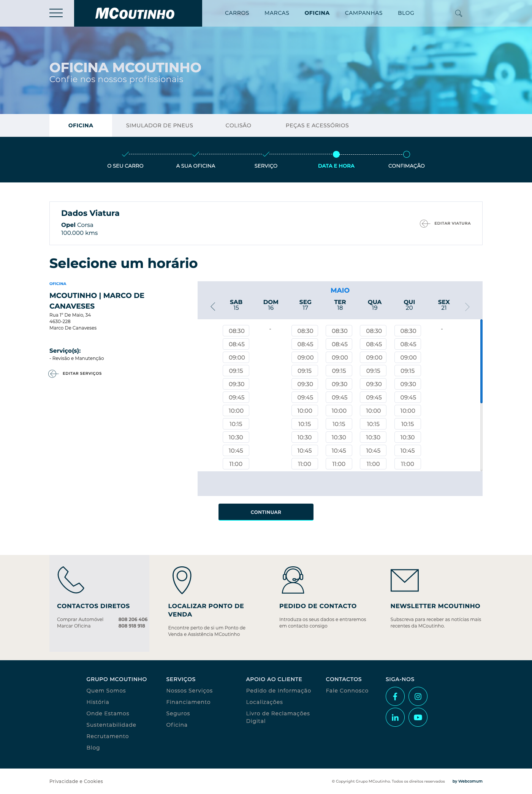Click the time slots vertical scrollbar

[481, 361]
